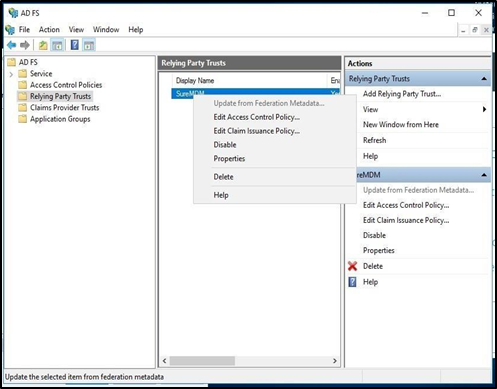Click the scroll right arrow in list pane

pyautogui.click(x=335, y=361)
